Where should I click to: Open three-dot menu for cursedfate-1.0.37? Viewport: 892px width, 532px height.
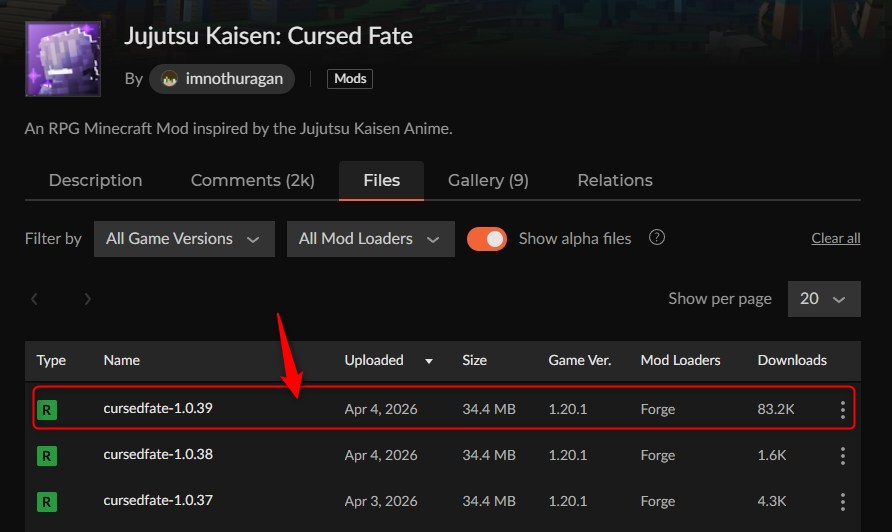click(x=843, y=501)
